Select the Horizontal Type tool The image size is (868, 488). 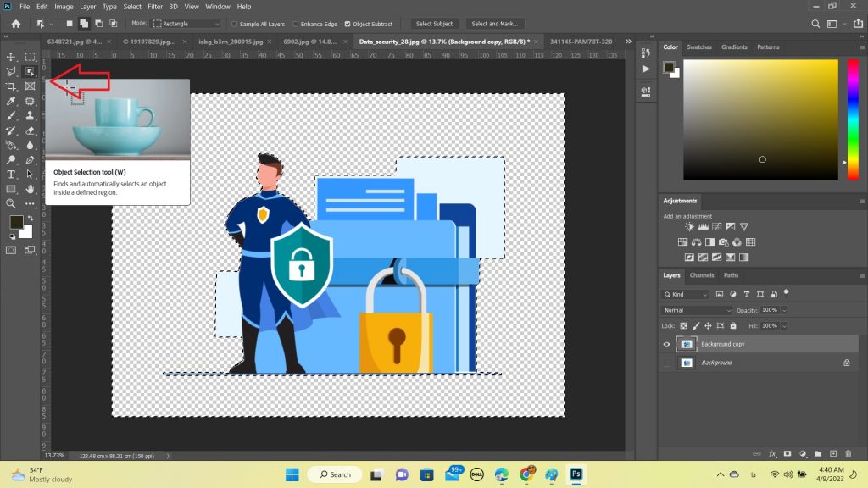click(11, 174)
